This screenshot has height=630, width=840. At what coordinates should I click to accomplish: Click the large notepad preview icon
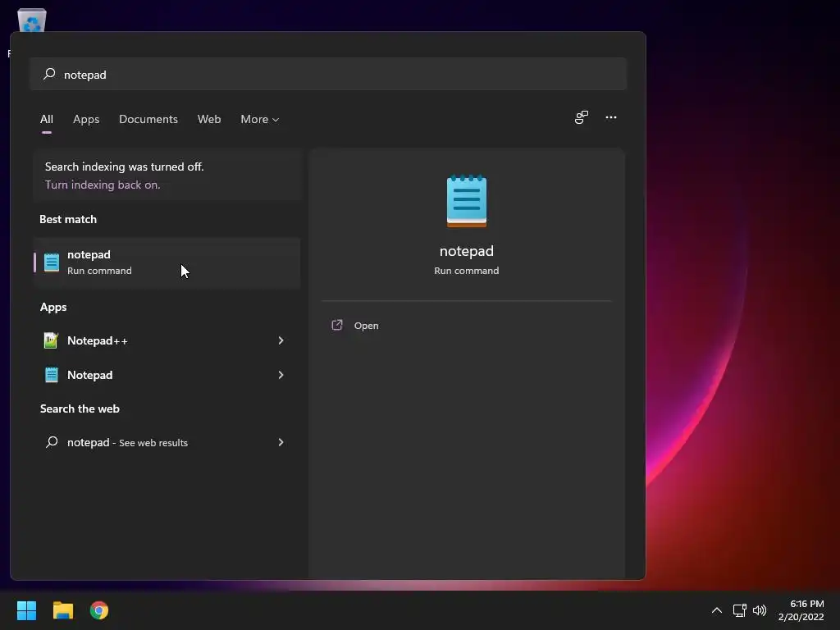[467, 201]
